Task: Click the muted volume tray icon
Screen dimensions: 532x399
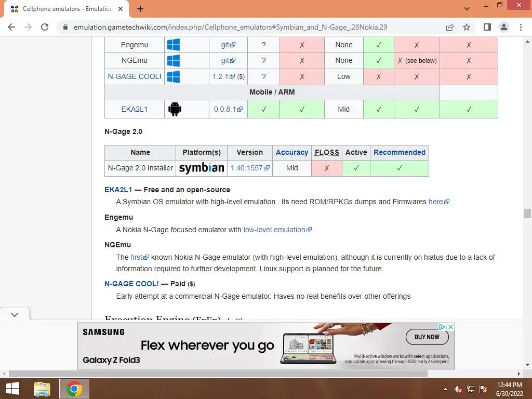Action: click(458, 389)
